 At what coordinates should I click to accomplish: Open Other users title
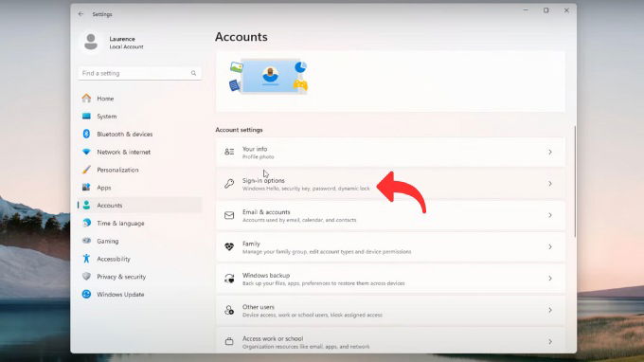[x=258, y=307]
